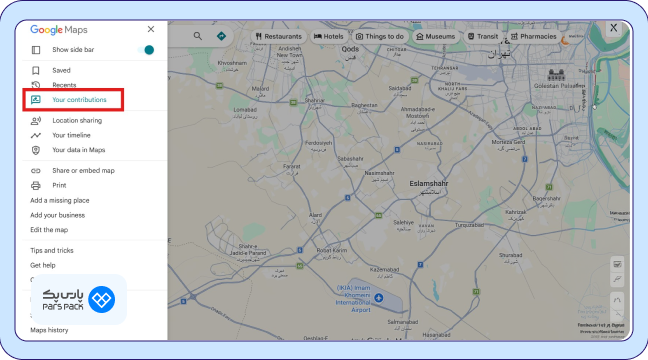Click the Share or embed map link icon

[x=36, y=171]
